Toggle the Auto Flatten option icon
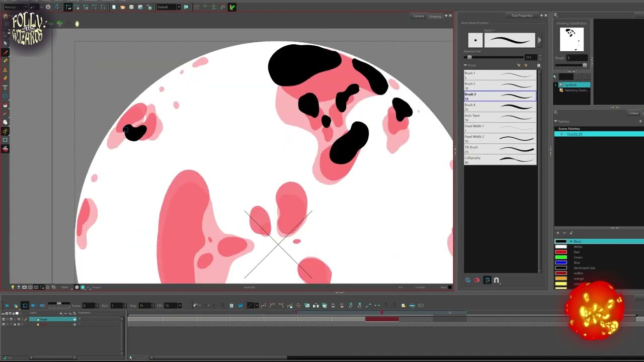 click(487, 280)
